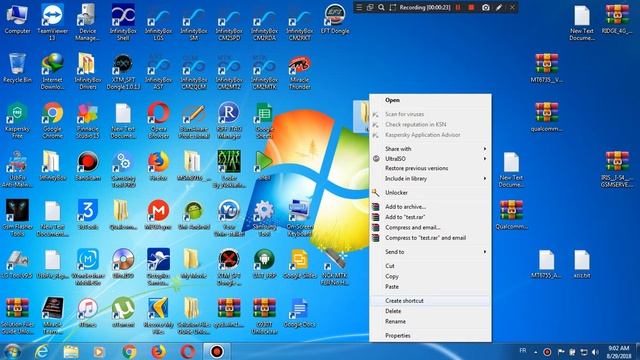This screenshot has width=640, height=360.
Task: Open the Windows Start menu orb
Action: point(13,351)
